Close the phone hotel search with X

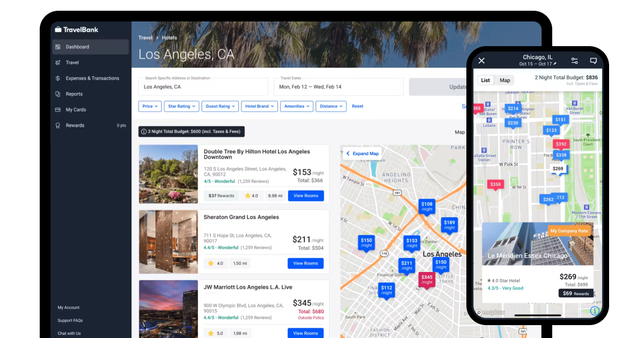(x=481, y=61)
